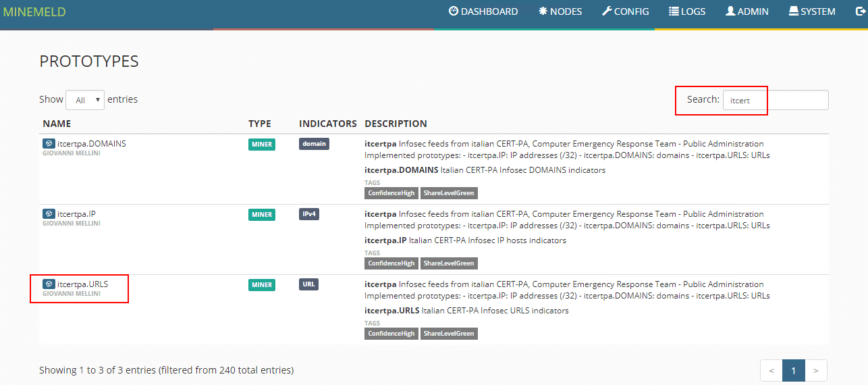Click the MINEMELD logo

35,11
